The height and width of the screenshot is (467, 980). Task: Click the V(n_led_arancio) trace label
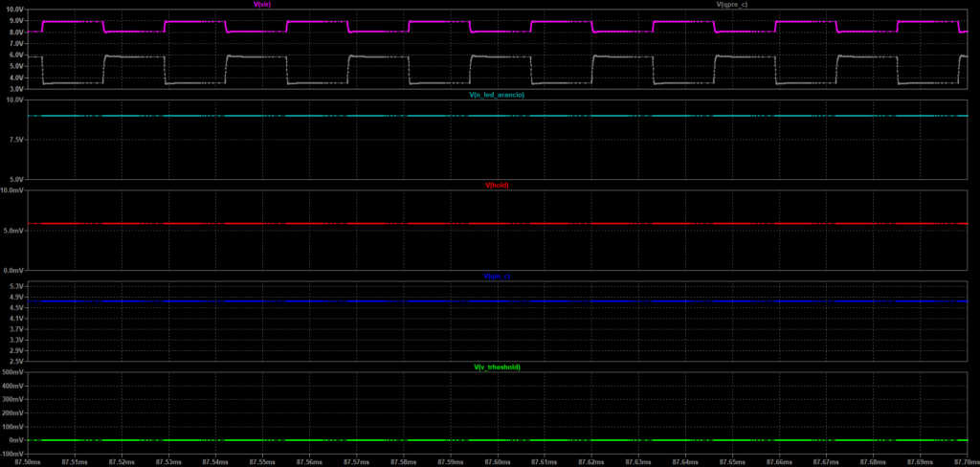497,95
